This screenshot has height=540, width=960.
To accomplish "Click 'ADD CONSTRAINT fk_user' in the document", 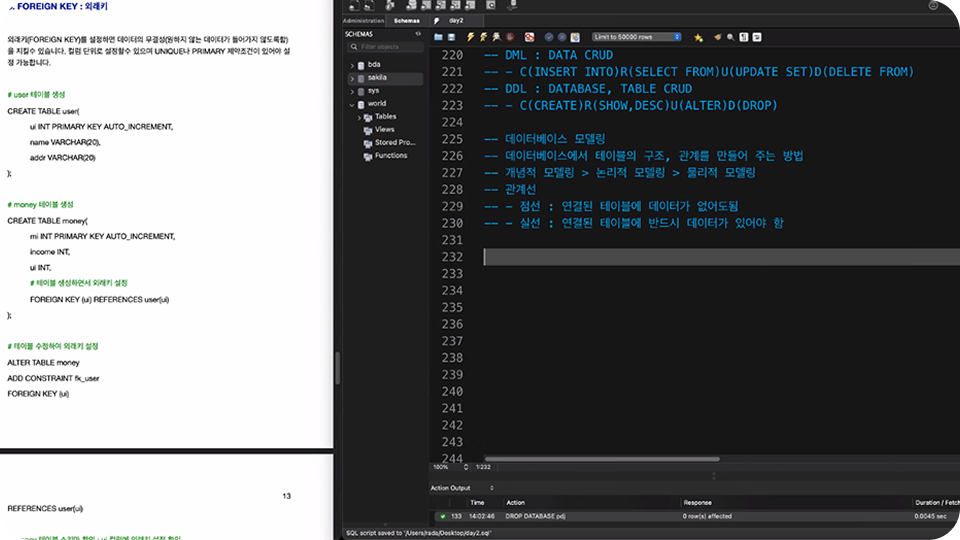I will tap(53, 378).
